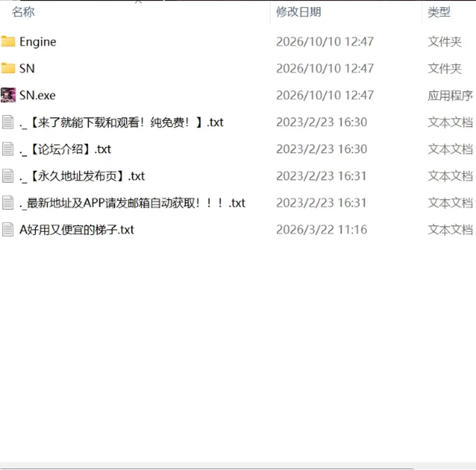Image resolution: width=476 pixels, height=470 pixels.
Task: Click the 永久地址发布页 text file icon
Action: pos(8,176)
